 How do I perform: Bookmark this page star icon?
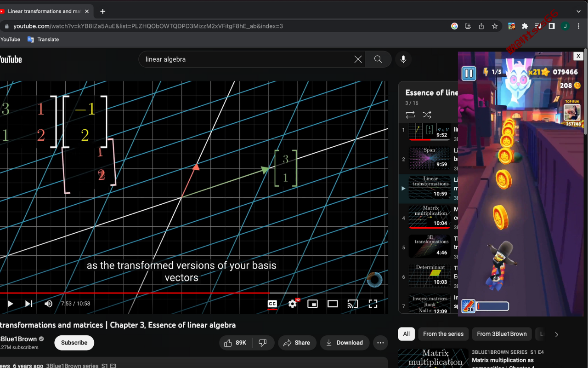(495, 26)
